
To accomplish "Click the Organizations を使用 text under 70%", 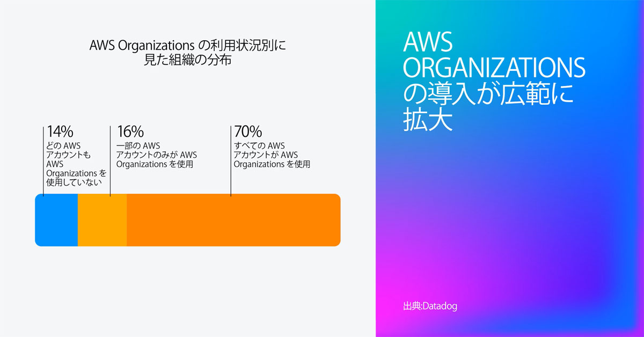I will tap(272, 164).
